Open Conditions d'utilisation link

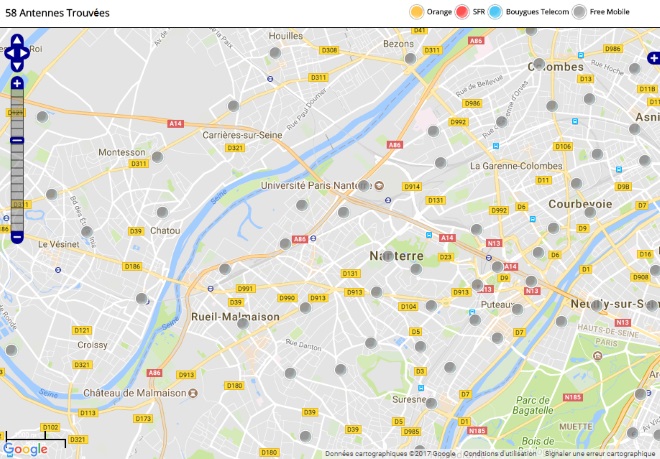[500, 454]
